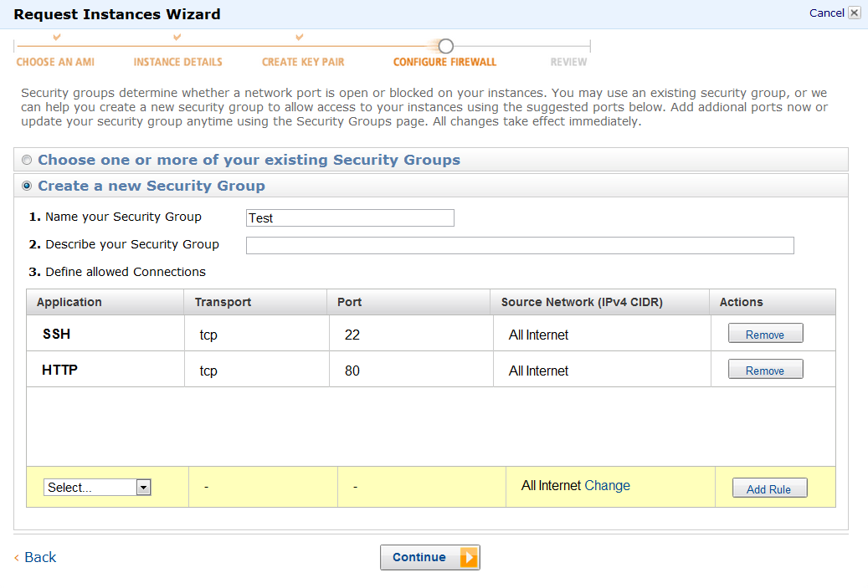
Task: Click the orange arrow on Continue button
Action: click(x=469, y=558)
